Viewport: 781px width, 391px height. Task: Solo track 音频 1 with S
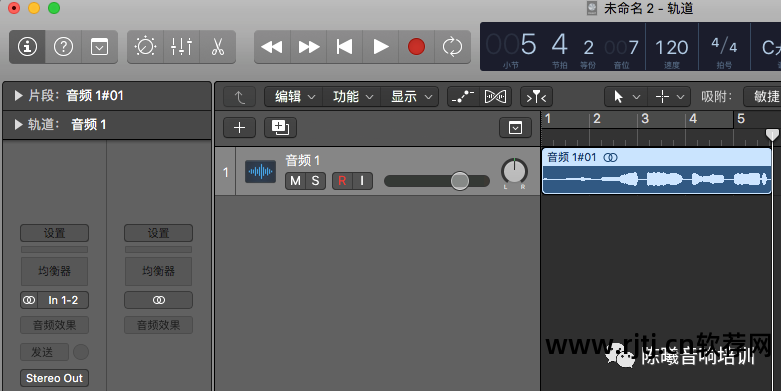315,181
